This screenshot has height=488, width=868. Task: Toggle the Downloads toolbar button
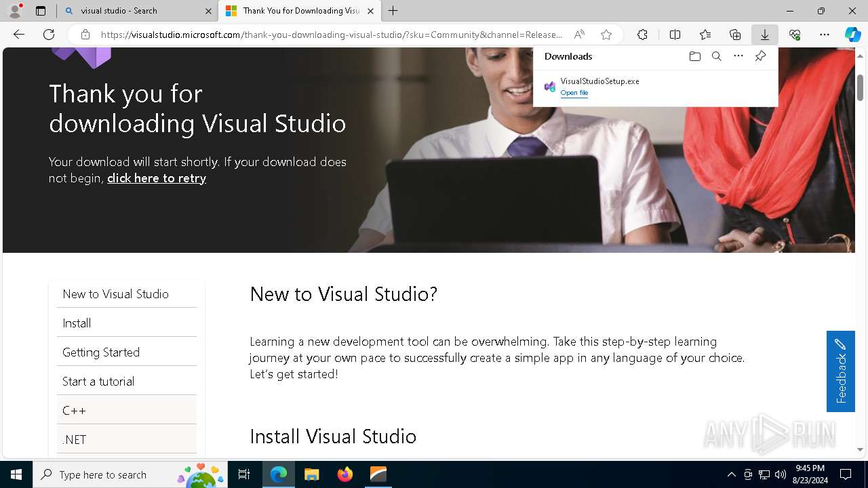click(765, 35)
